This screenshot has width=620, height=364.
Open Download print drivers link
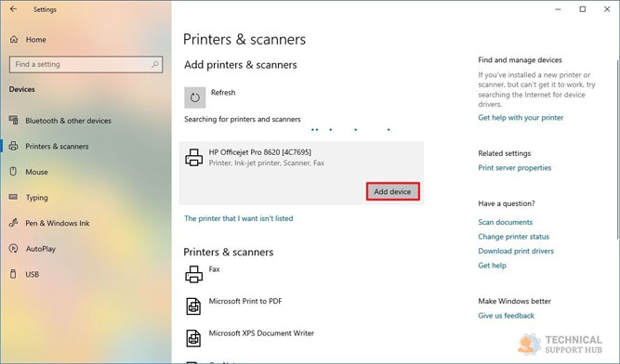pos(516,251)
